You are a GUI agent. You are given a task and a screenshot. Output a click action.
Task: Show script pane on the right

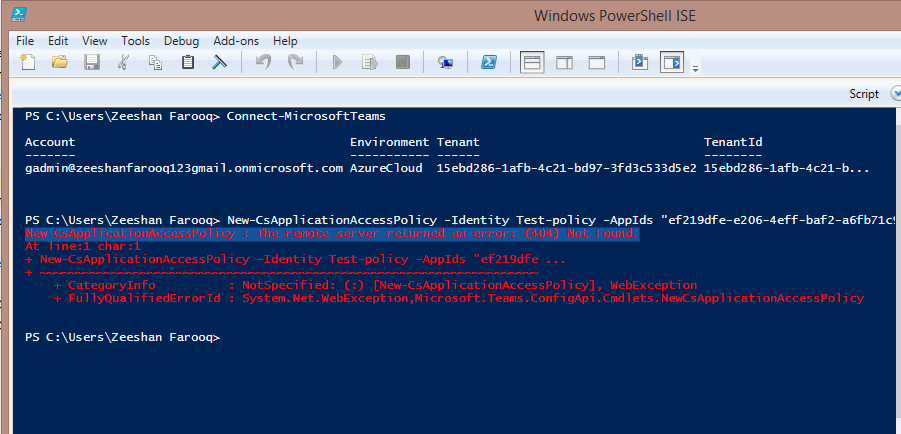click(564, 62)
